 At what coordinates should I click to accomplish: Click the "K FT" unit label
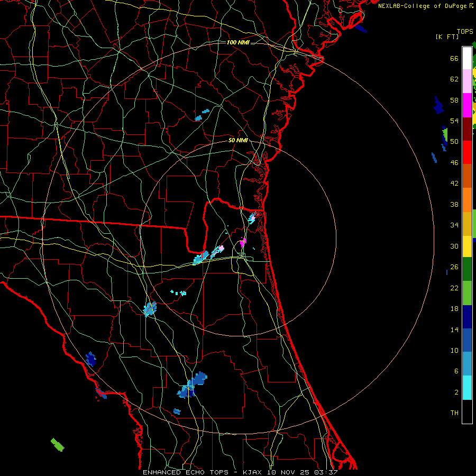point(447,37)
